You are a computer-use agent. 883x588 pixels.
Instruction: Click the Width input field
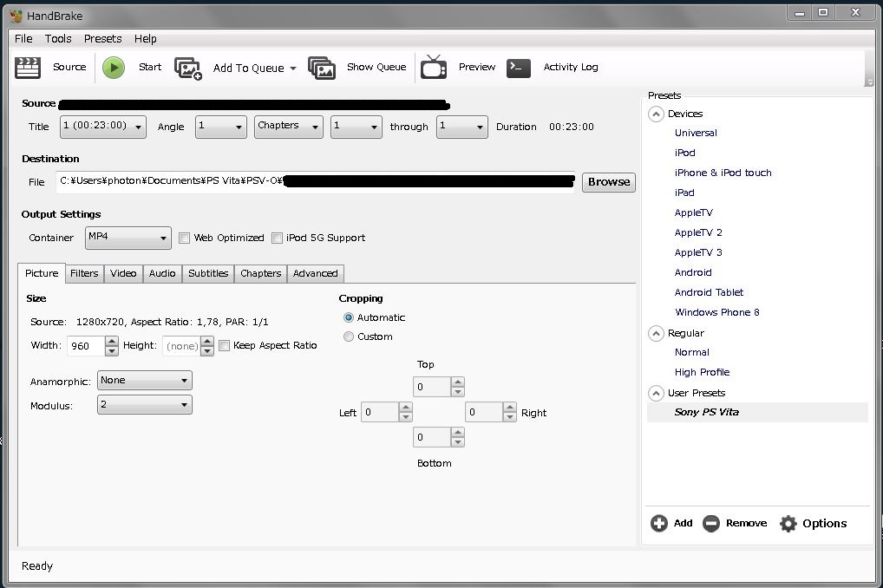86,346
